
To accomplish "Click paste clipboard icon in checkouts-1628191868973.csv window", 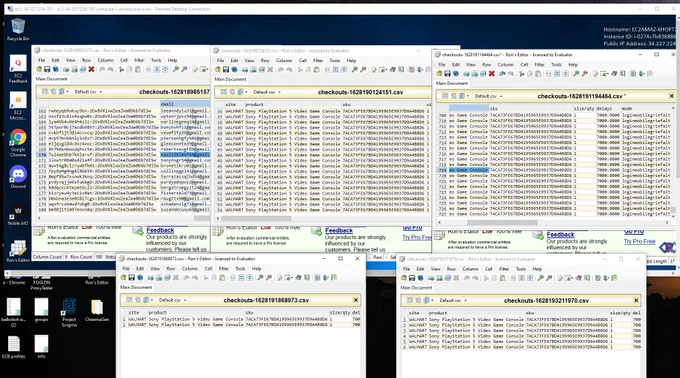I will [222, 277].
